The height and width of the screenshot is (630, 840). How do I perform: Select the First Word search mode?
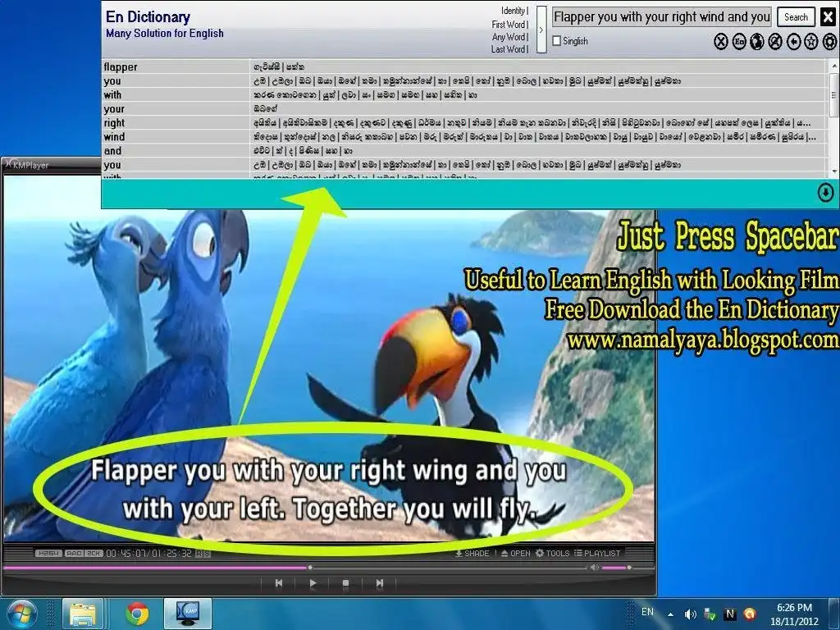tap(510, 24)
